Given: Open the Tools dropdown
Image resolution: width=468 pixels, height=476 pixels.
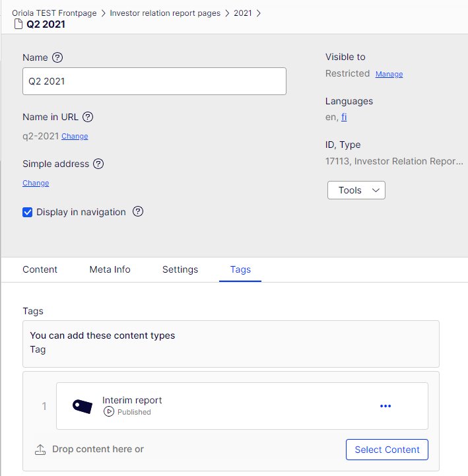Looking at the screenshot, I should [356, 190].
